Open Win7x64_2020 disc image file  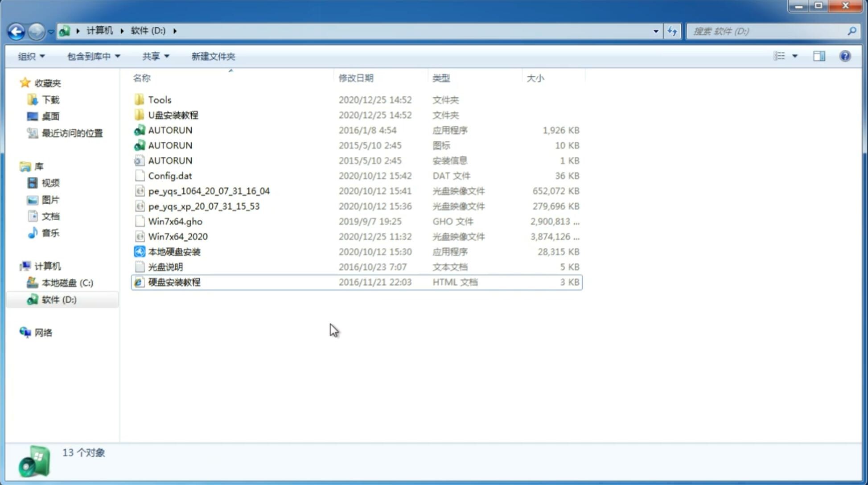[x=177, y=236]
